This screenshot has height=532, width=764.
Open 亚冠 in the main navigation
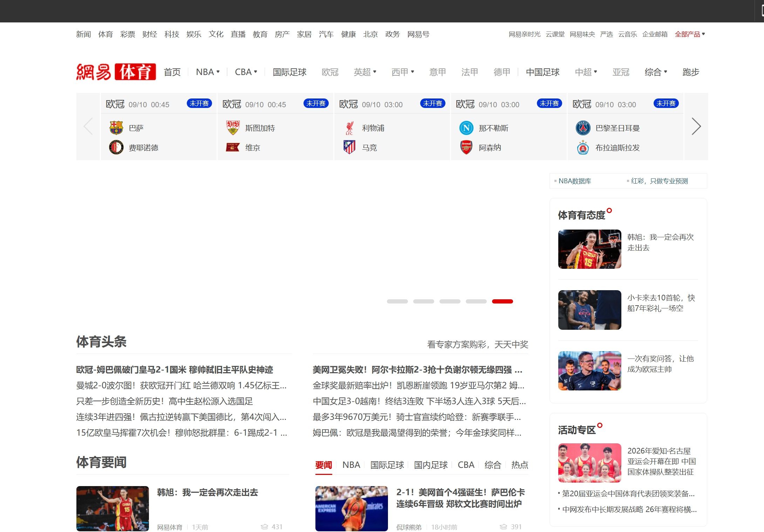point(621,72)
